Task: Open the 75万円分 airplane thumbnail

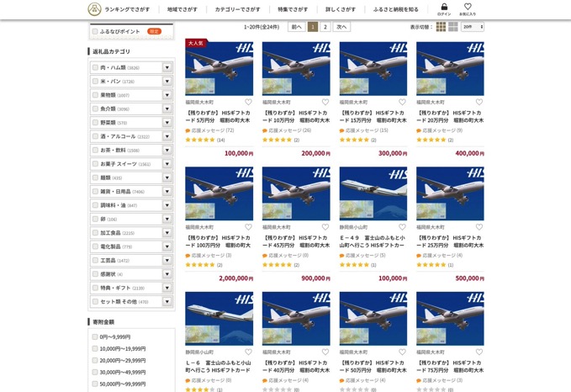Action: click(450, 319)
